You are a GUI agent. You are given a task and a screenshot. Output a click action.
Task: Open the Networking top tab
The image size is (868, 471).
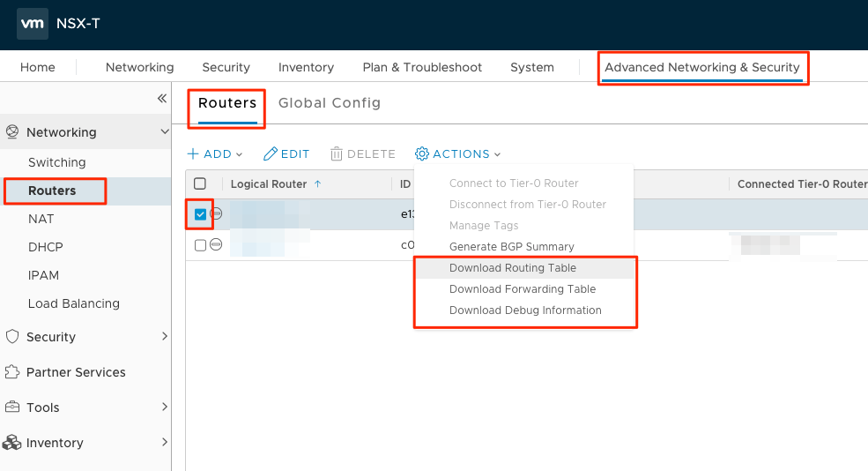pyautogui.click(x=139, y=67)
